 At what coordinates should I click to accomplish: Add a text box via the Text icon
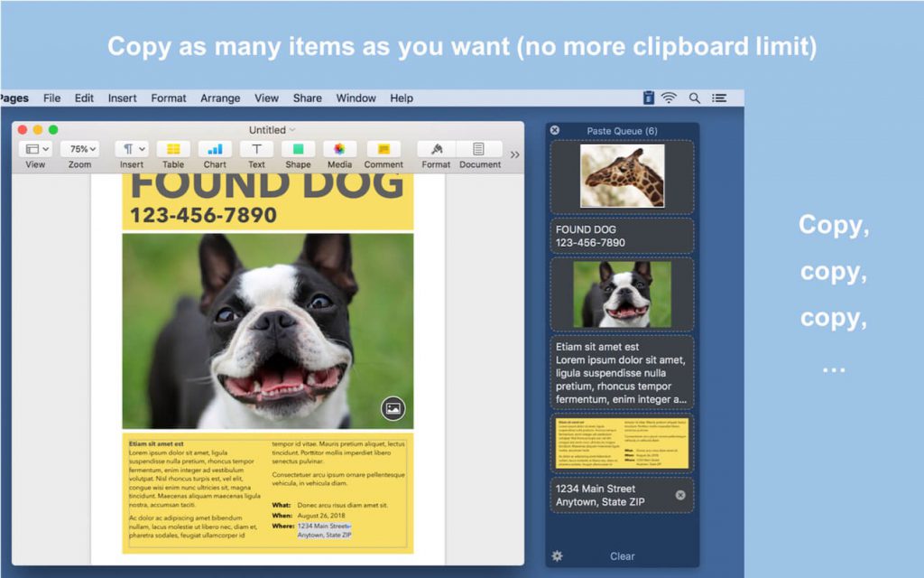pos(256,151)
